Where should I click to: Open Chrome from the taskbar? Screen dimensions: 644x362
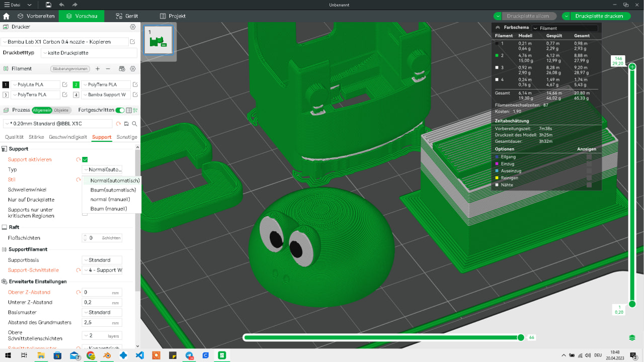(x=91, y=355)
